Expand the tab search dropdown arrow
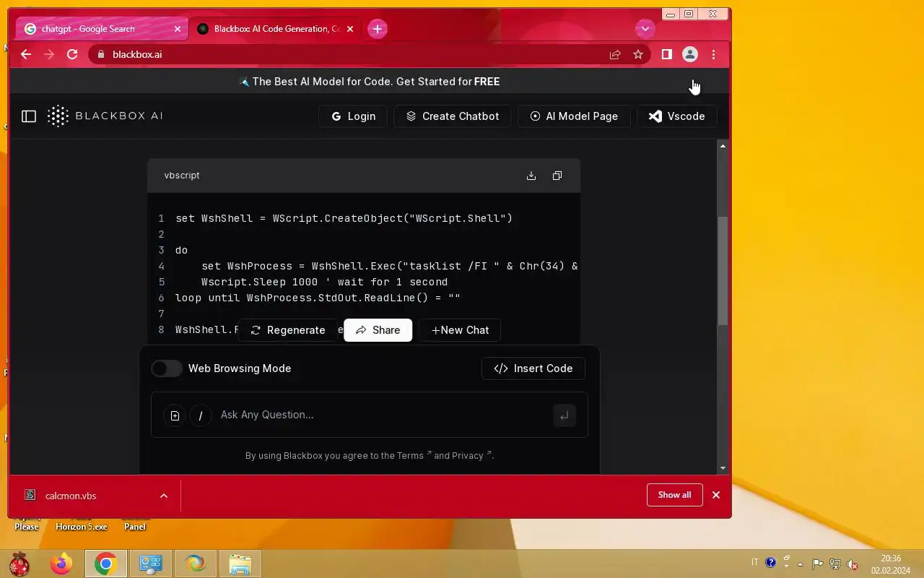924x578 pixels. click(x=645, y=29)
